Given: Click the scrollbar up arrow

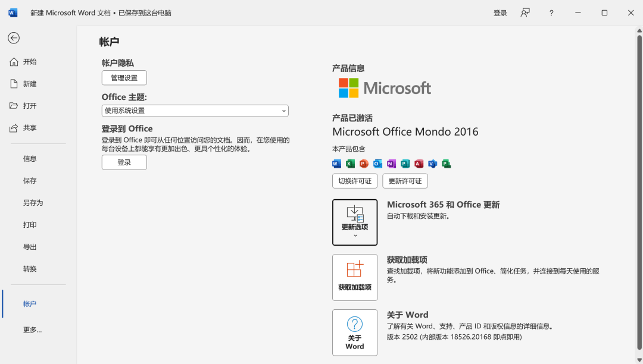Looking at the screenshot, I should point(639,31).
